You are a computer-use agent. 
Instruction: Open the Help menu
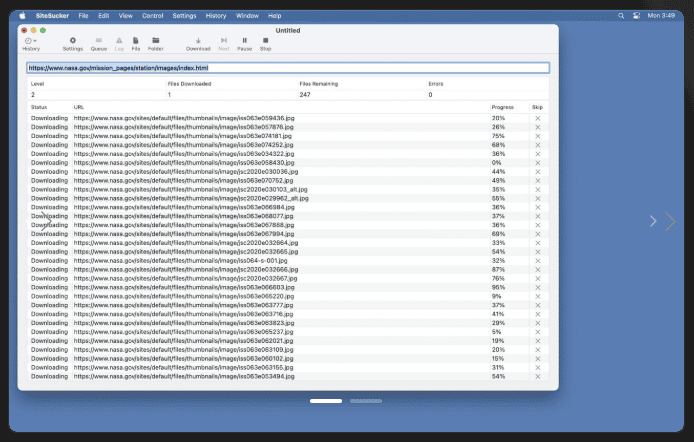pos(274,15)
